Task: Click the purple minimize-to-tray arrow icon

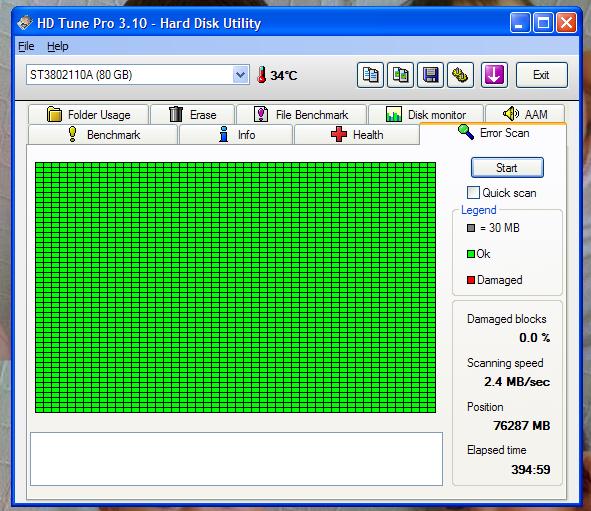Action: tap(494, 75)
